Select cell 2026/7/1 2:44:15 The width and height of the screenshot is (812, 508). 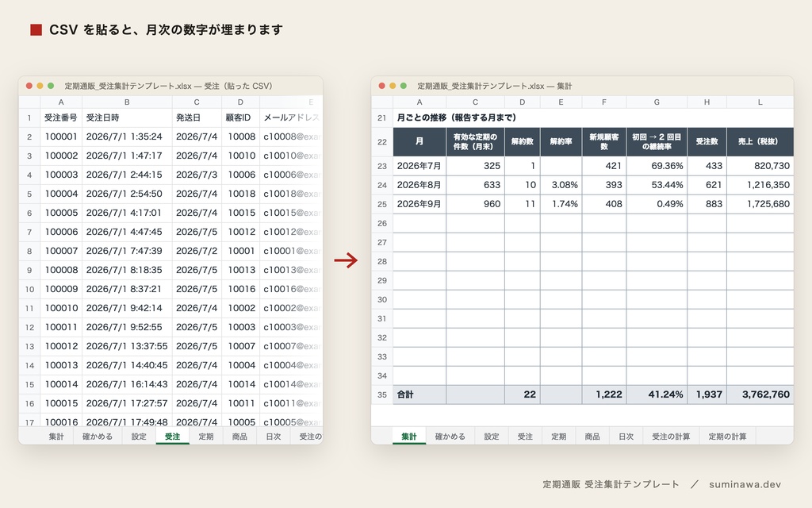click(x=127, y=175)
